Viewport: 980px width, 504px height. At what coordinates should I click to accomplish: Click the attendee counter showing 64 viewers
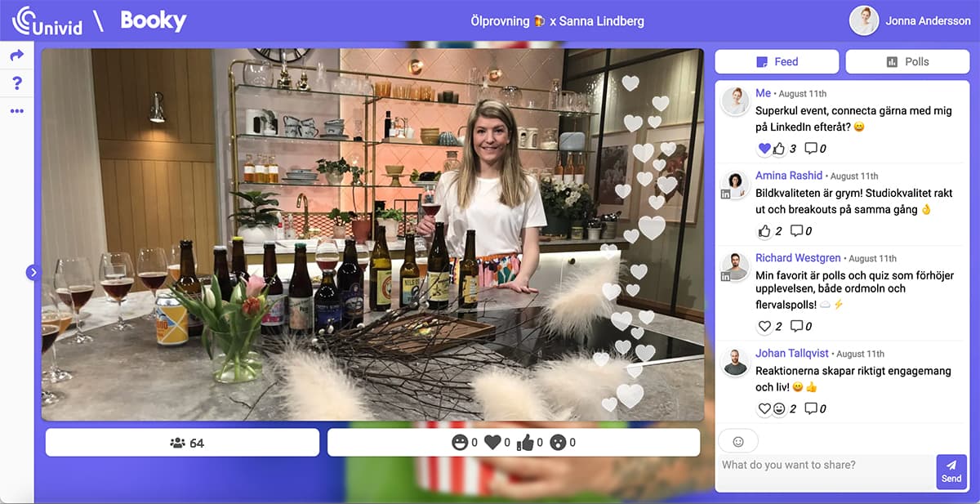181,442
